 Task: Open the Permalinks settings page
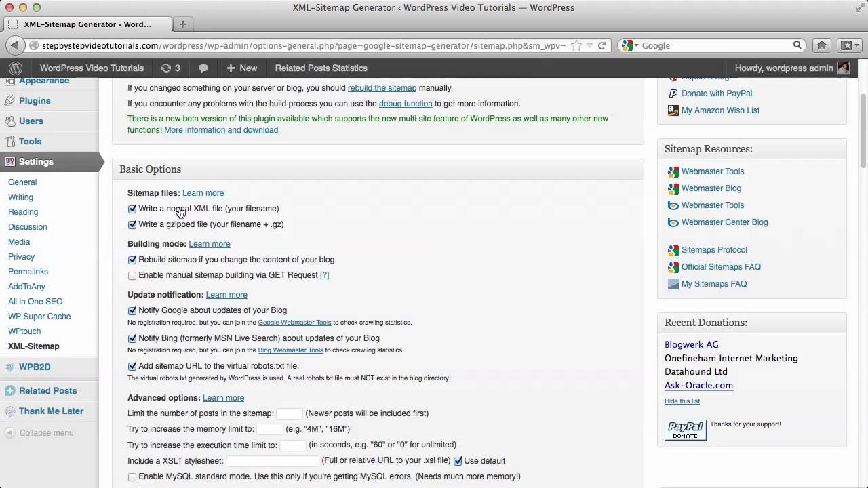pos(28,272)
